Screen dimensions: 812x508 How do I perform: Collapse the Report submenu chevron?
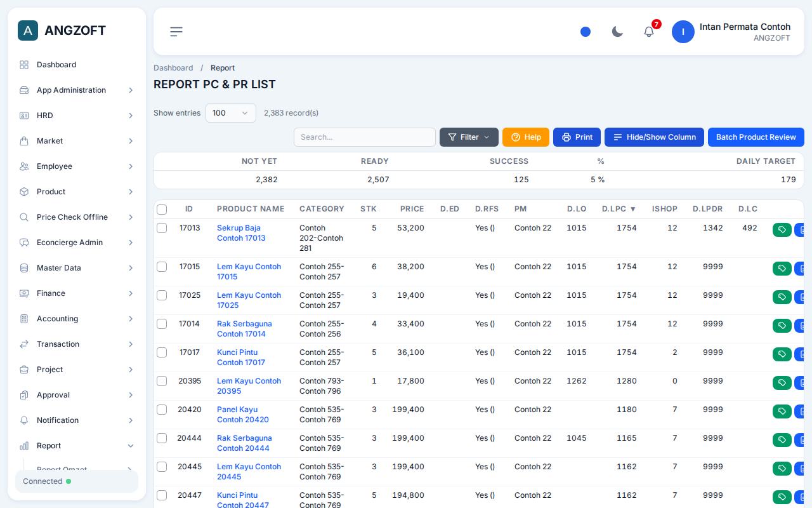pyautogui.click(x=131, y=446)
